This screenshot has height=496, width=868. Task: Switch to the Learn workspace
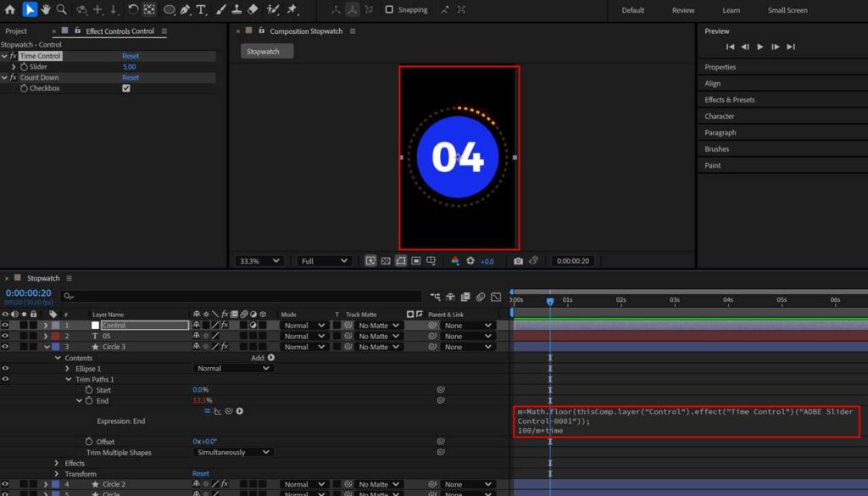731,10
